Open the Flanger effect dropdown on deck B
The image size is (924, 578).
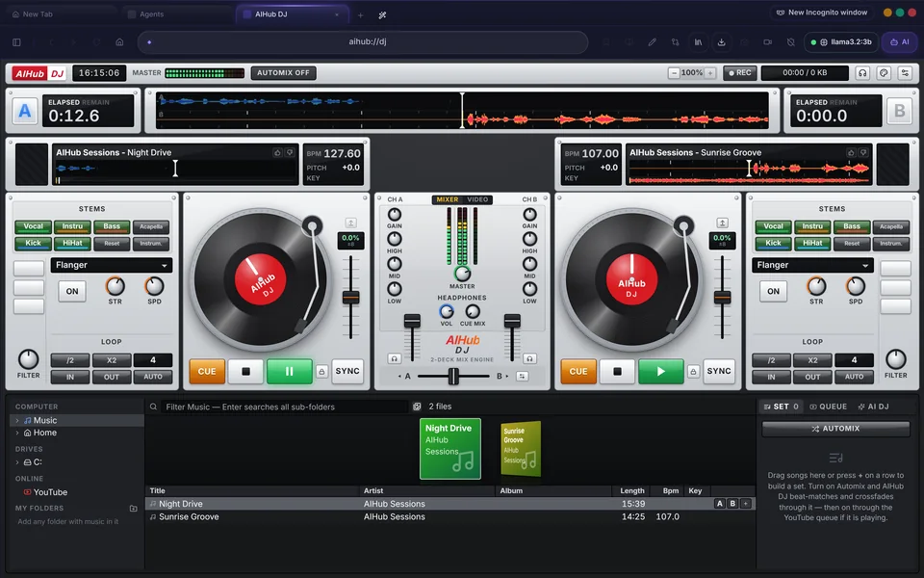tap(812, 266)
